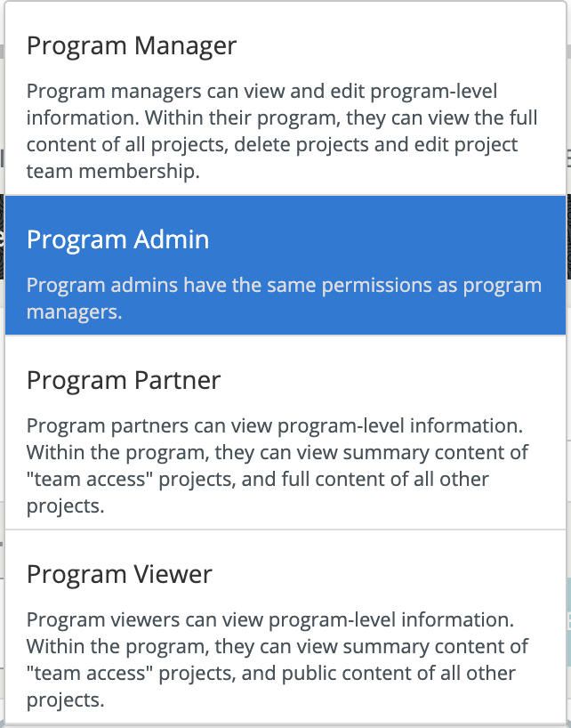The height and width of the screenshot is (728, 571).
Task: Click the blue highlighted role entry
Action: (x=285, y=264)
